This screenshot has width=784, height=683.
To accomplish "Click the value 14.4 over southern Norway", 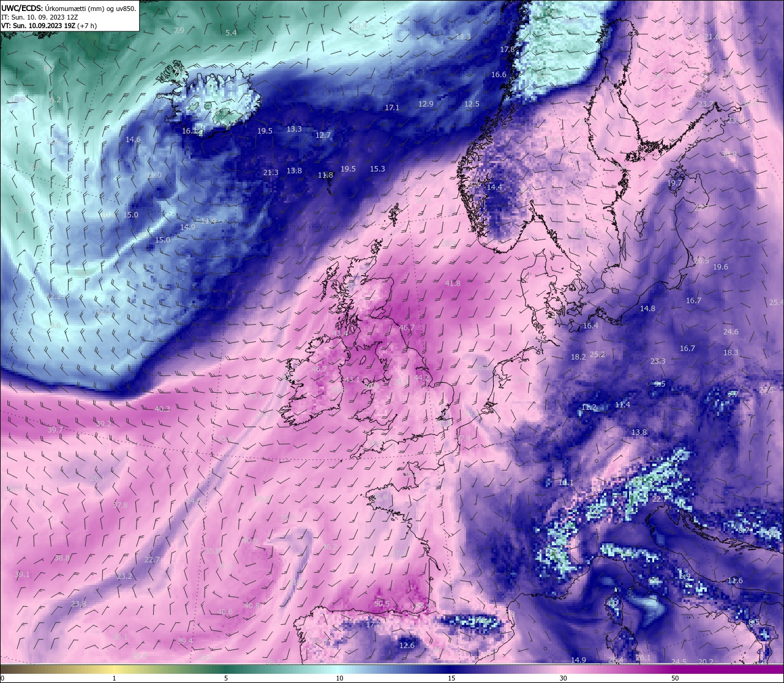I will [494, 187].
